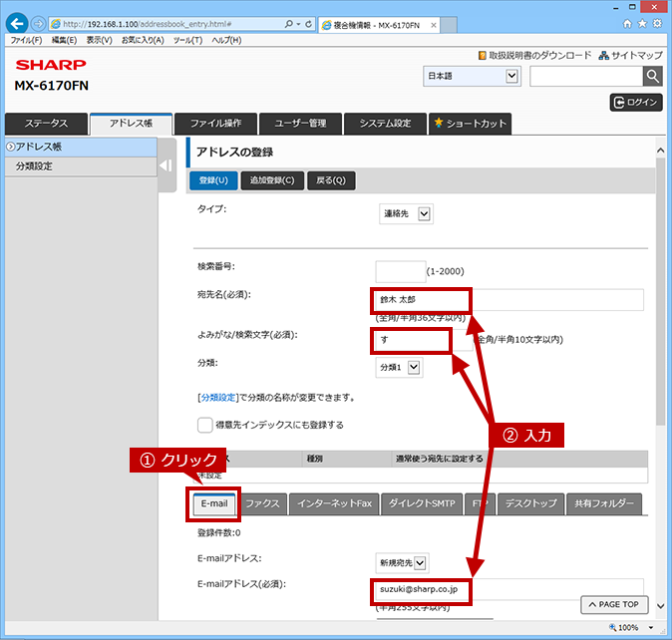Screen dimensions: 672x640
Task: Collapse the left sidebar with arrow handle
Action: (x=167, y=165)
